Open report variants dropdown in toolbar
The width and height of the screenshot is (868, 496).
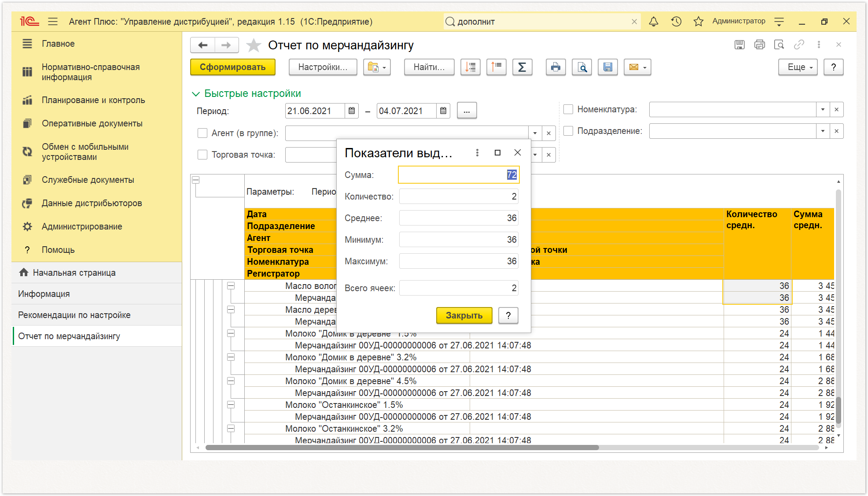[x=377, y=67]
